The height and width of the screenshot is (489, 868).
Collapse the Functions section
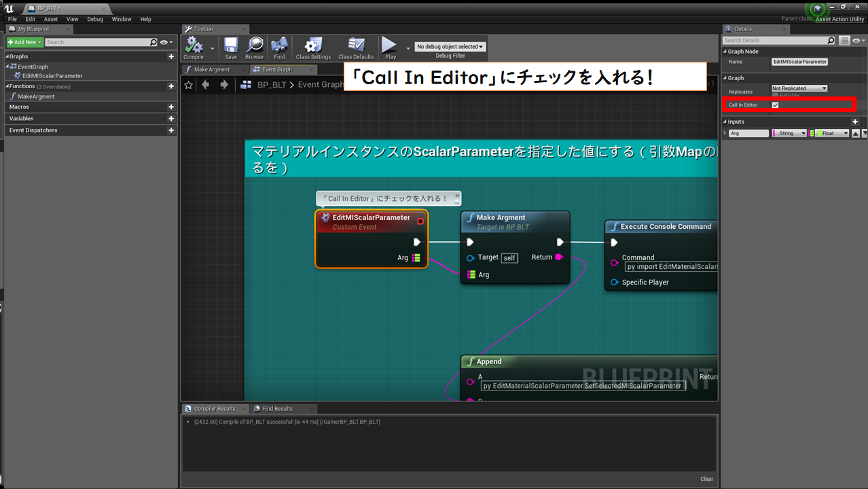tap(7, 86)
